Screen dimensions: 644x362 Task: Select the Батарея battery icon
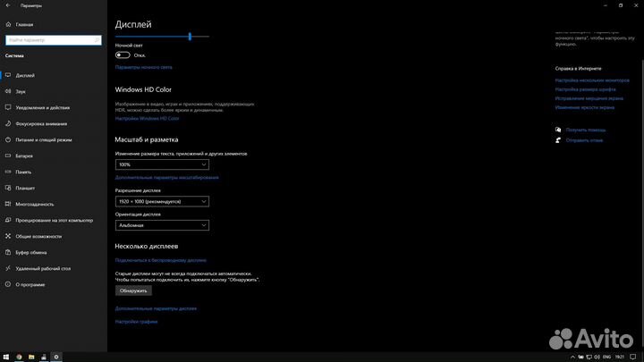click(8, 156)
